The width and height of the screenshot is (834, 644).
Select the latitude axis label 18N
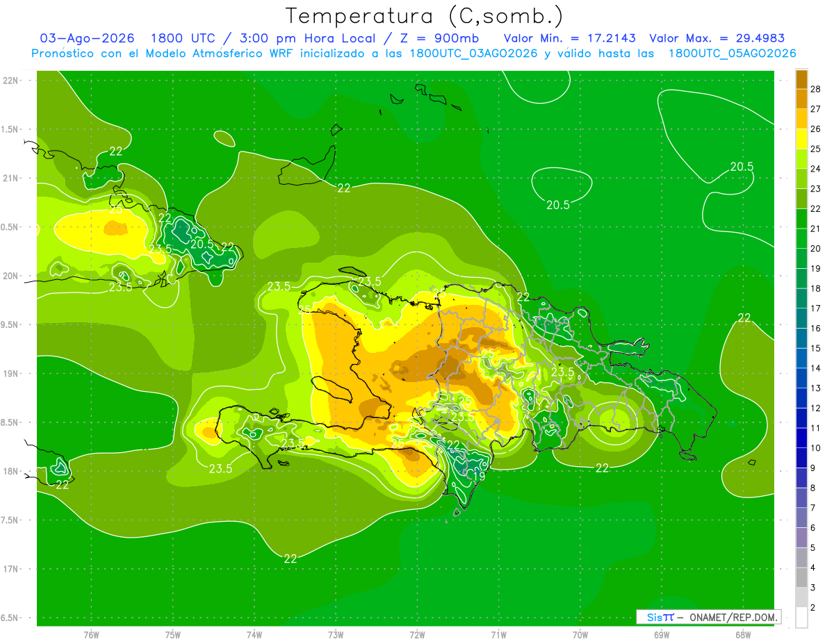point(11,471)
